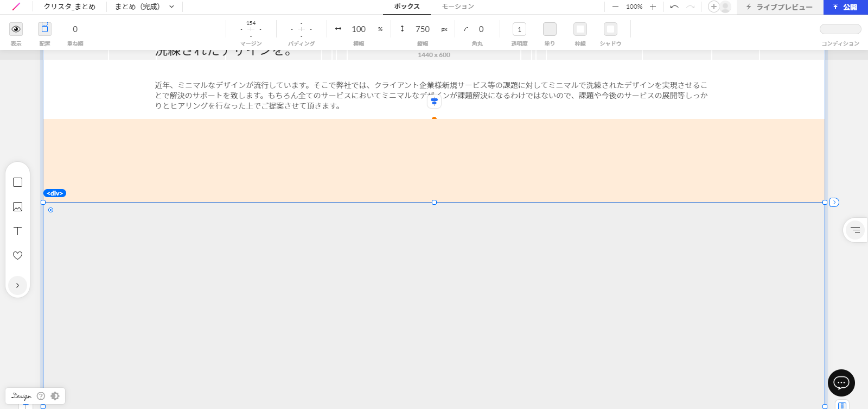Click the corner radius arc icon
The width and height of the screenshot is (868, 409).
pyautogui.click(x=466, y=29)
